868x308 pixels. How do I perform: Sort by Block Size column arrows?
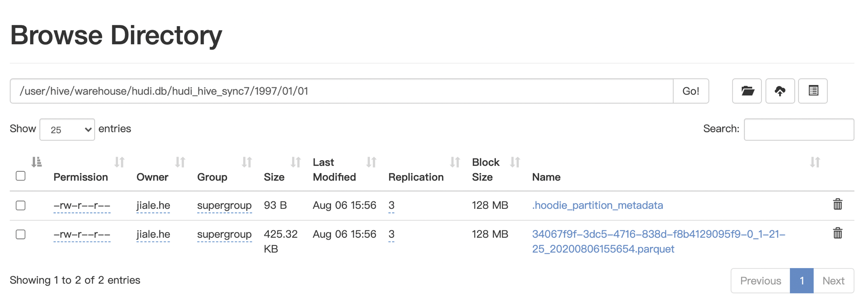coord(515,162)
